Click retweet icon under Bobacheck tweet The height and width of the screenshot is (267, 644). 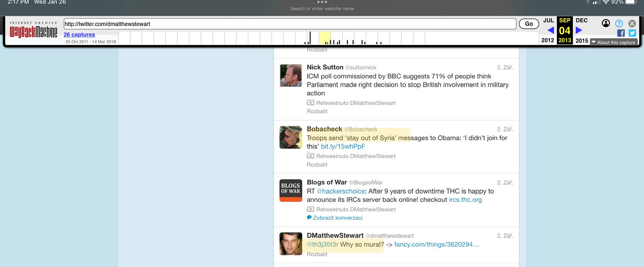coord(310,156)
